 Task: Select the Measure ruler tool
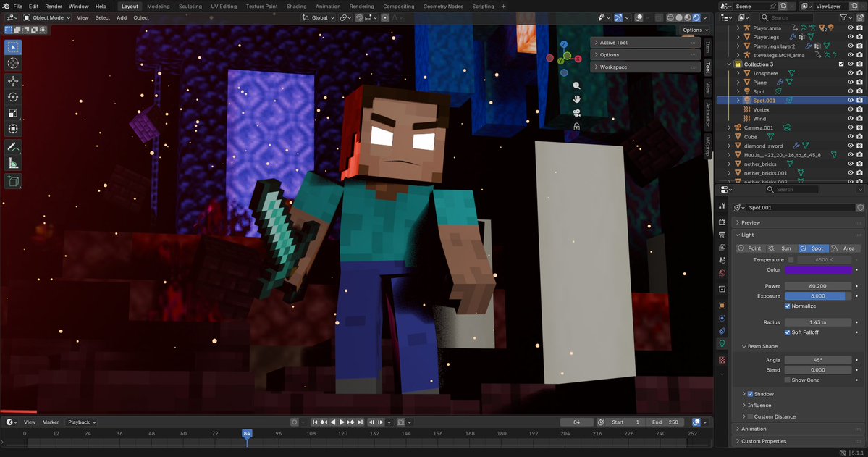point(13,163)
